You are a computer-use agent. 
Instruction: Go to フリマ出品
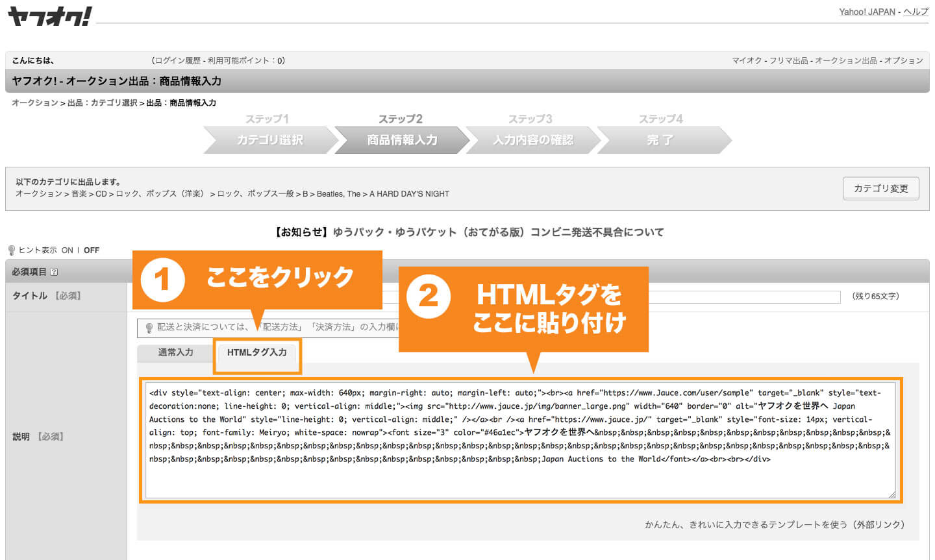coord(789,60)
